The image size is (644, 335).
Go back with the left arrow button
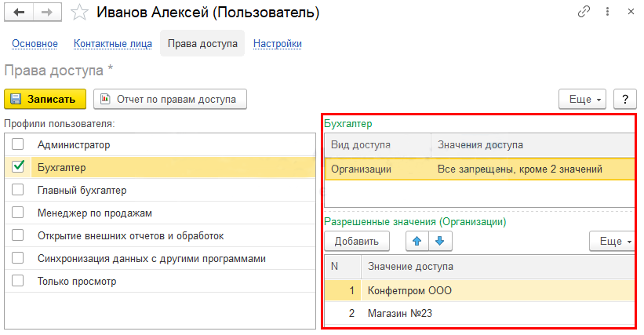pyautogui.click(x=19, y=13)
